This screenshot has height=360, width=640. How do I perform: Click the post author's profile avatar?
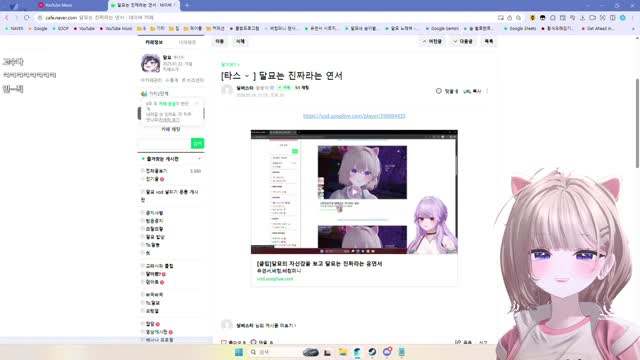point(227,90)
